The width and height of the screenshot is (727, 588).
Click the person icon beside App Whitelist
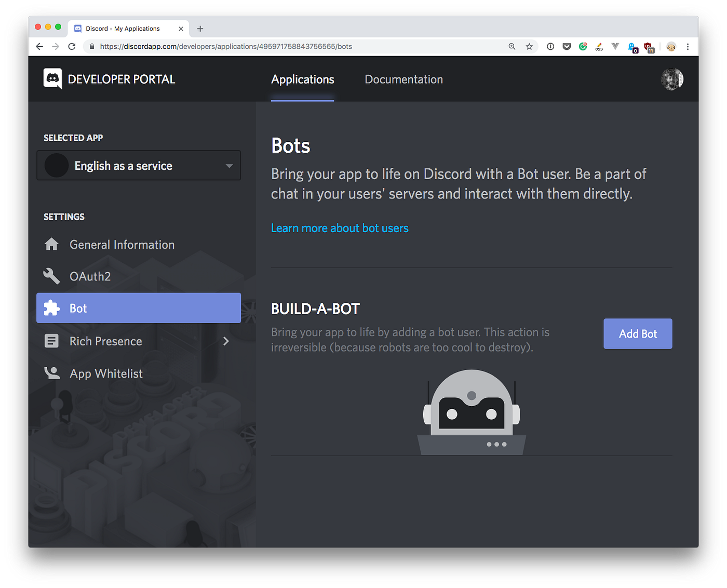(52, 373)
